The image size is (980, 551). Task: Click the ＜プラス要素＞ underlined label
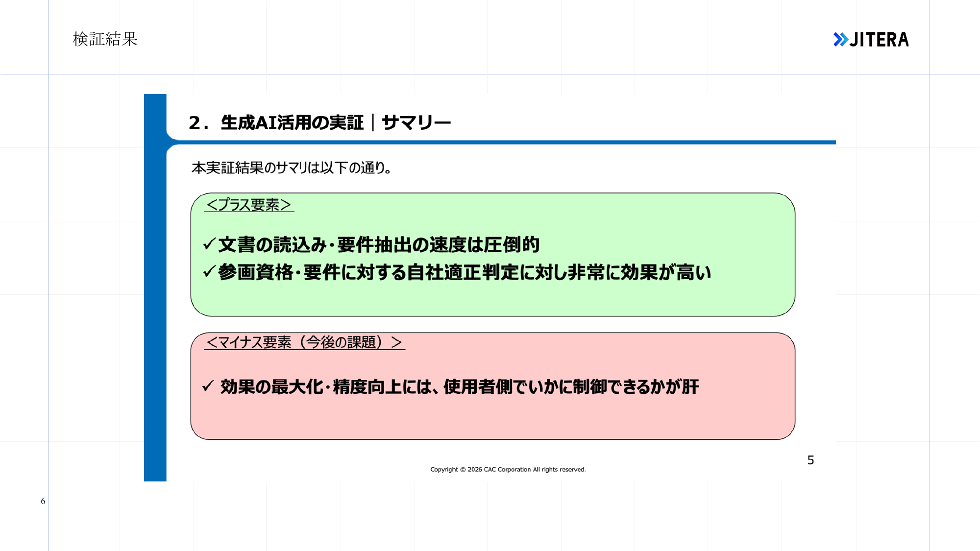point(249,205)
